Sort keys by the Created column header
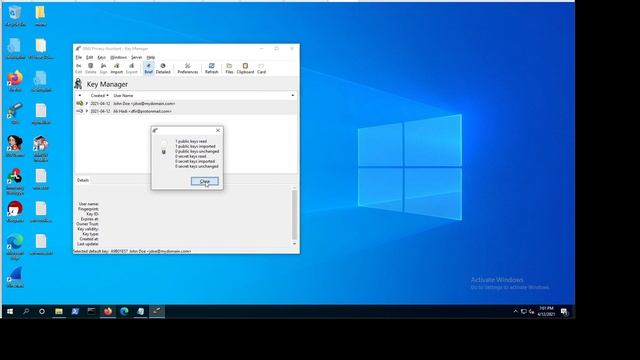This screenshot has height=360, width=640. [99, 96]
